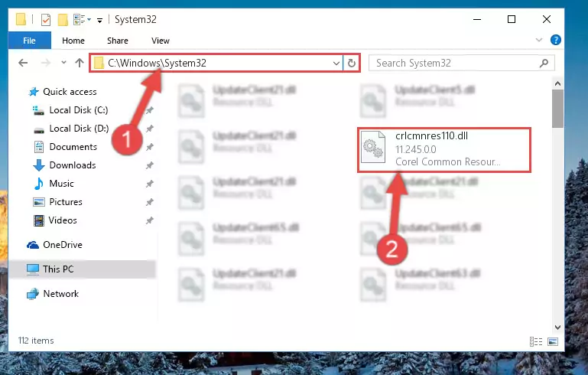Click the 112 items status text
This screenshot has height=375, width=588.
pyautogui.click(x=36, y=341)
